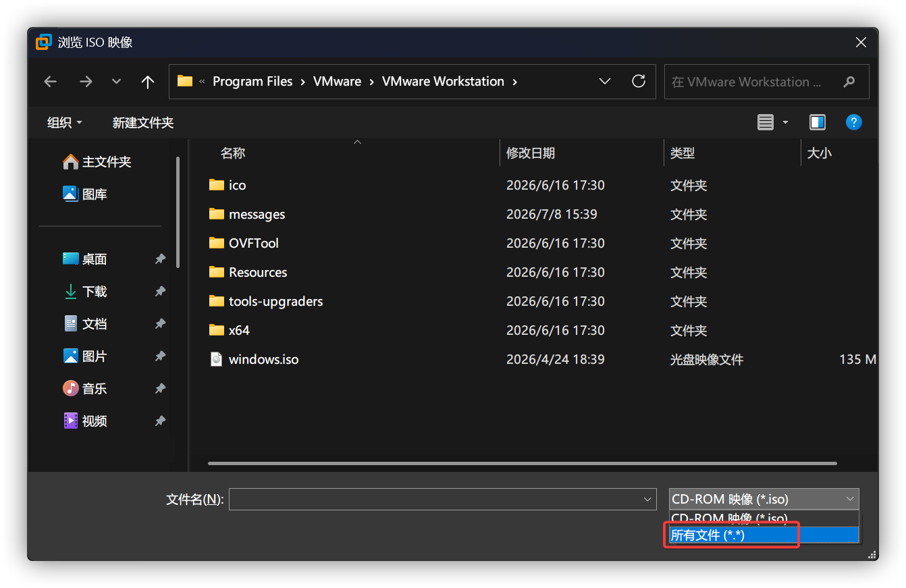
Task: Click the search magnifier icon
Action: coord(849,82)
